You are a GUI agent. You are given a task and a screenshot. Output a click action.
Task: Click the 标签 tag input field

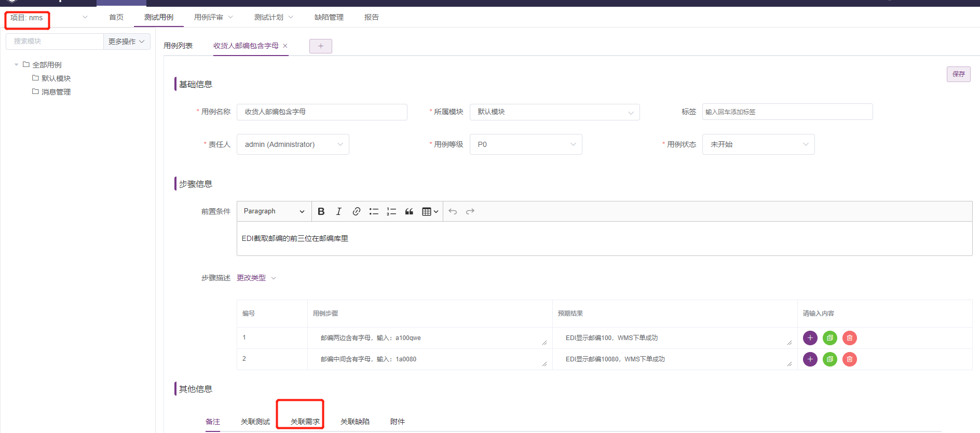point(787,112)
